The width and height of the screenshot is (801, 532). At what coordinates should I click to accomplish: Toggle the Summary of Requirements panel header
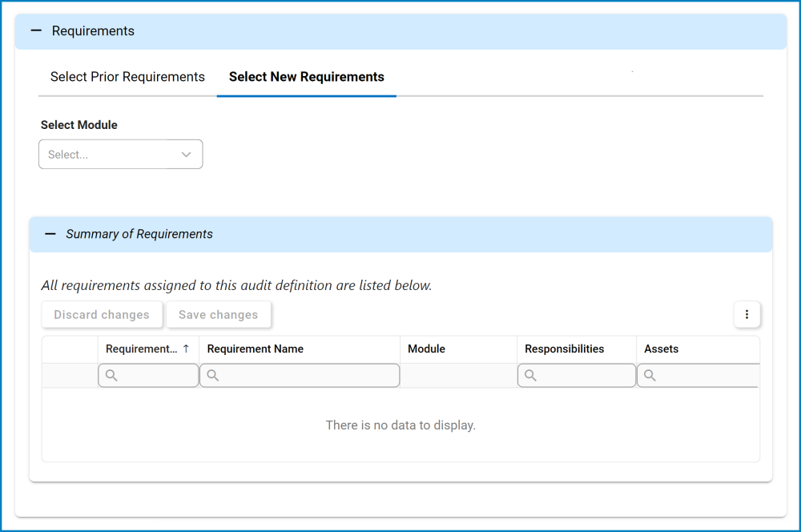point(400,235)
